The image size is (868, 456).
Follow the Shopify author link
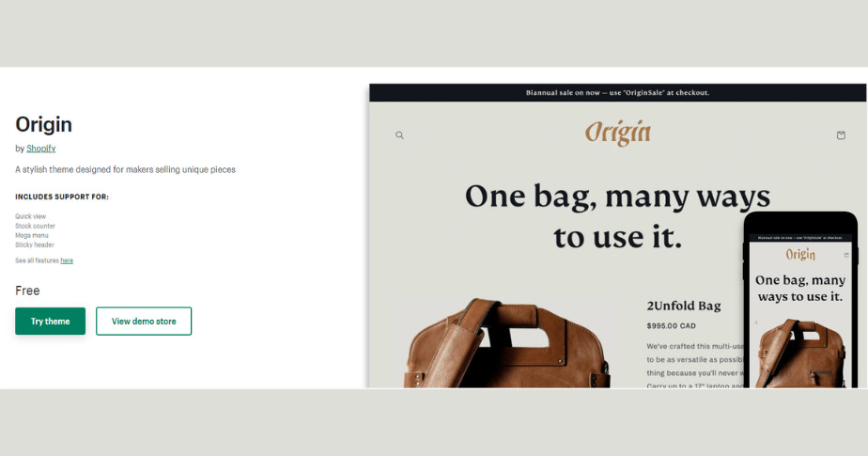point(40,149)
